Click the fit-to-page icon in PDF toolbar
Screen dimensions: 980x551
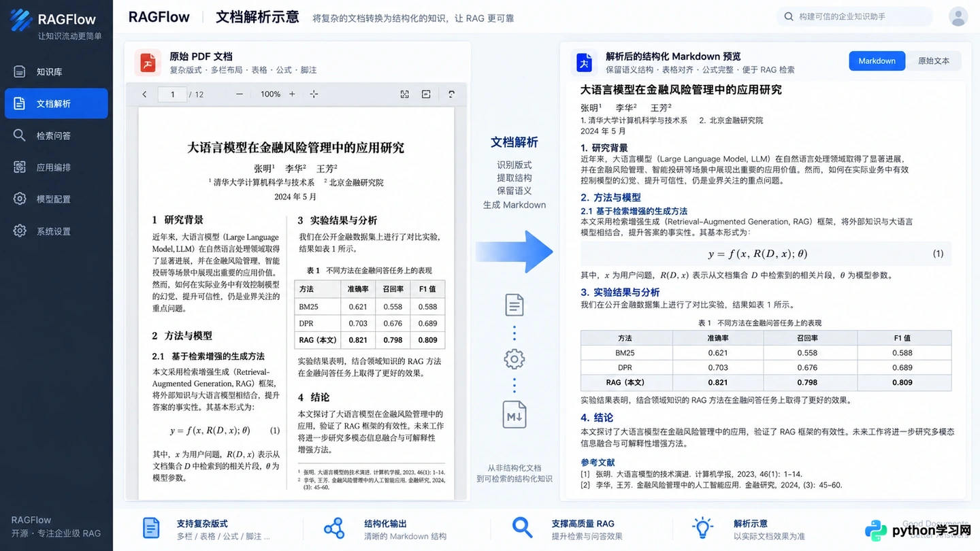[404, 94]
